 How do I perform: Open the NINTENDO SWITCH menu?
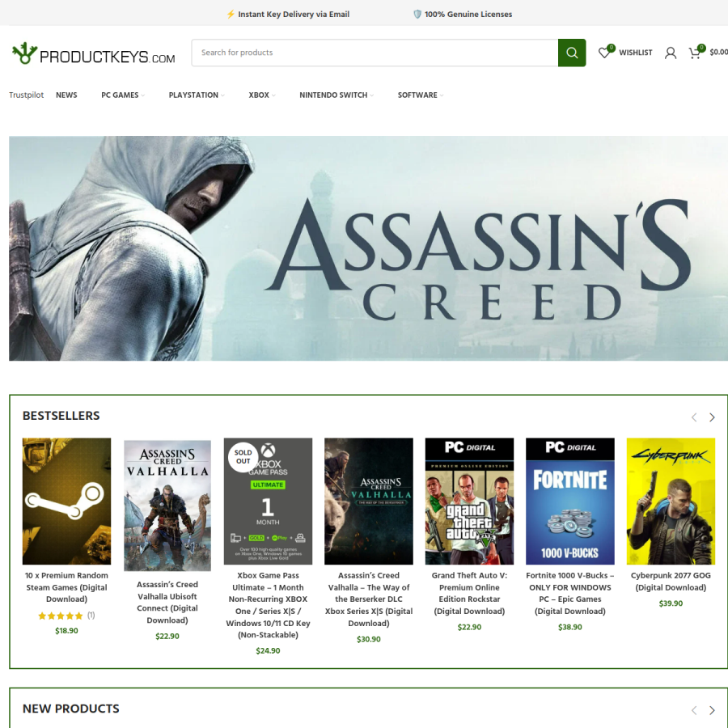[x=333, y=95]
